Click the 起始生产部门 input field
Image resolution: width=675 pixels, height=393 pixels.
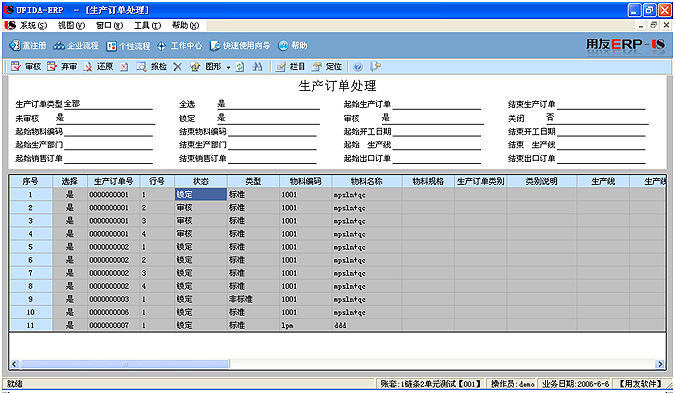click(x=108, y=145)
